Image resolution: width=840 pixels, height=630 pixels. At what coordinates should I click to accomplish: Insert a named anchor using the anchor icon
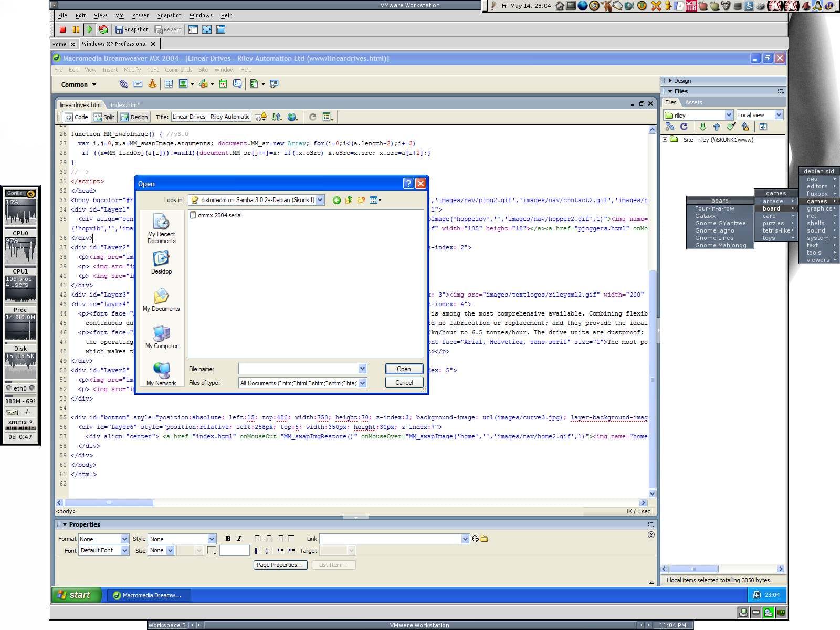click(x=152, y=84)
